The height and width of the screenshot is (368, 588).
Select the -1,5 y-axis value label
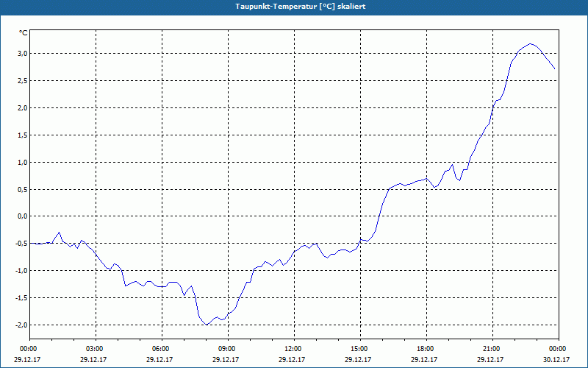coord(22,298)
